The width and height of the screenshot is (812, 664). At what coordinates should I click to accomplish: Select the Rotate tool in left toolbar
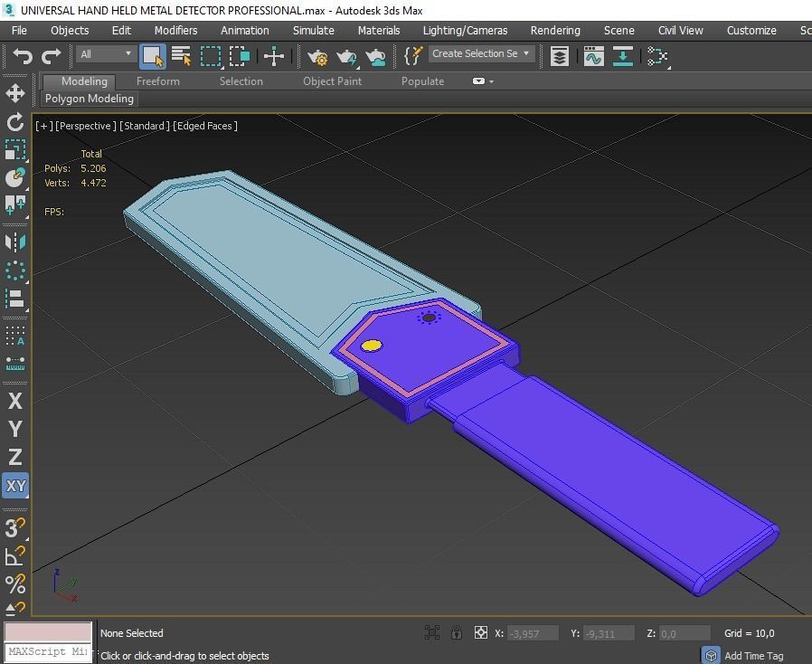click(15, 122)
